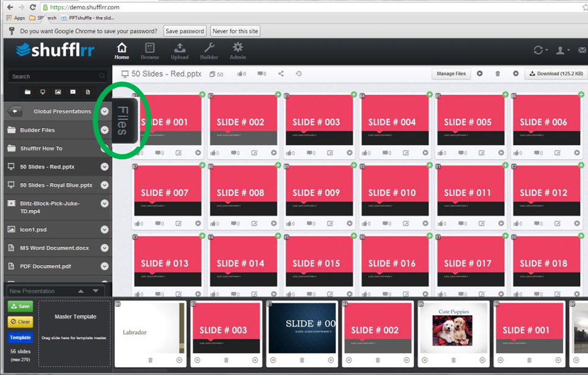Expand options for Builder Files folder
588x375 pixels.
point(105,130)
